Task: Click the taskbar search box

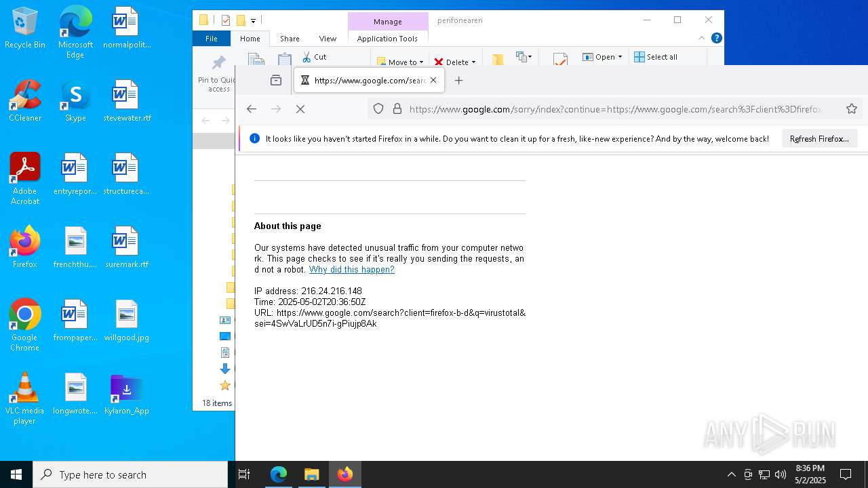Action: coord(130,474)
